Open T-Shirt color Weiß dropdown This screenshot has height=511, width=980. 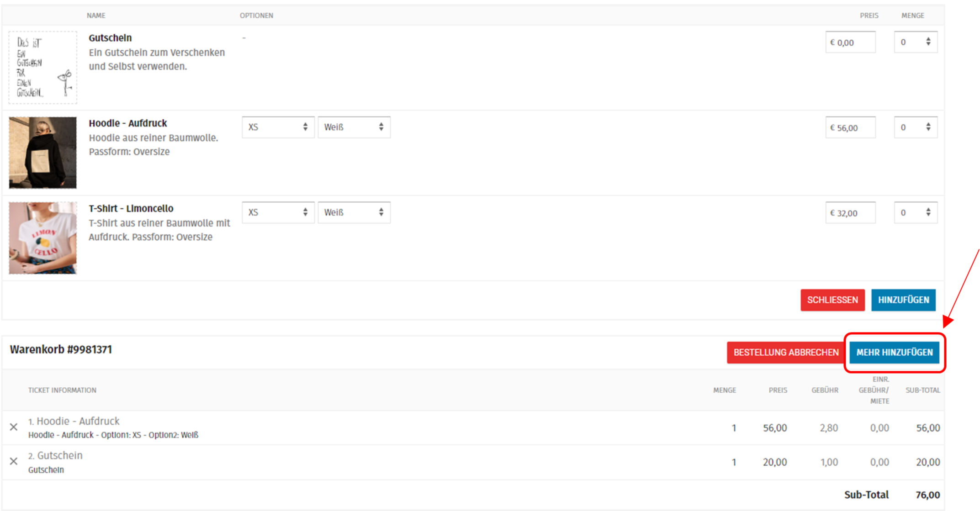tap(354, 212)
